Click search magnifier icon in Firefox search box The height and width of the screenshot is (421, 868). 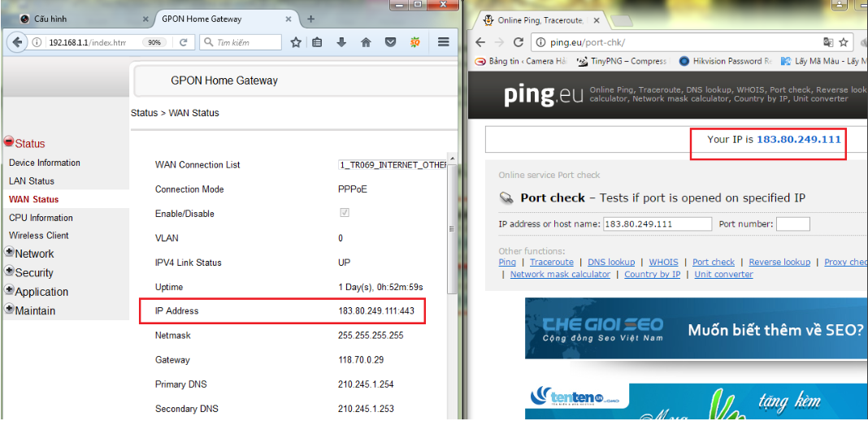(x=208, y=42)
